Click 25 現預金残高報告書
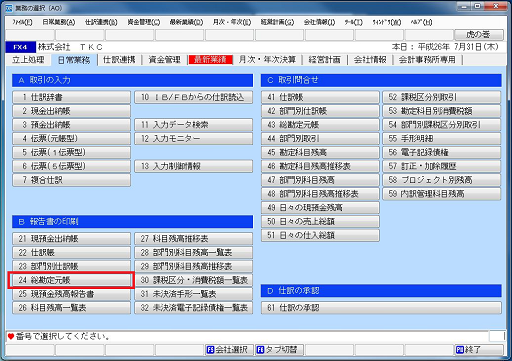 tap(71, 294)
